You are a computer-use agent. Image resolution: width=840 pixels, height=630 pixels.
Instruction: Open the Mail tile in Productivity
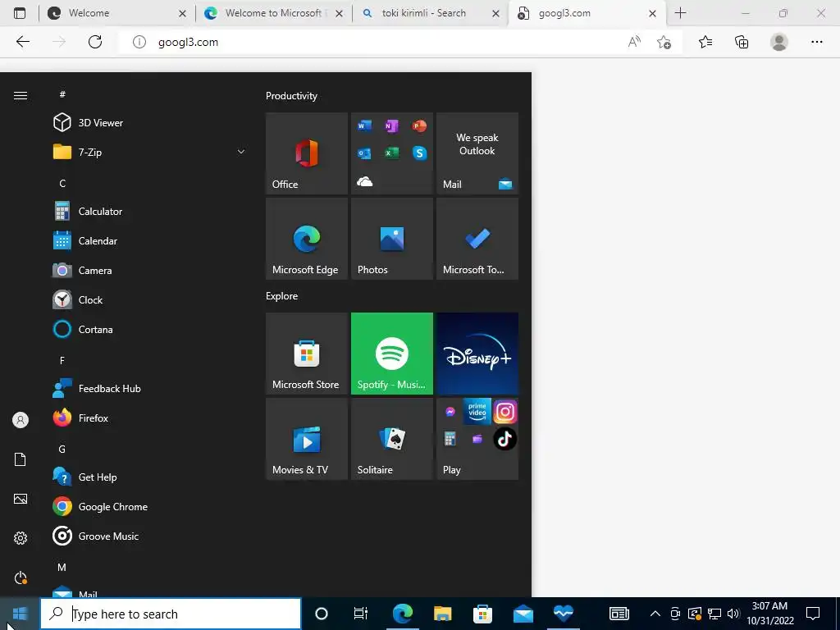coord(477,153)
